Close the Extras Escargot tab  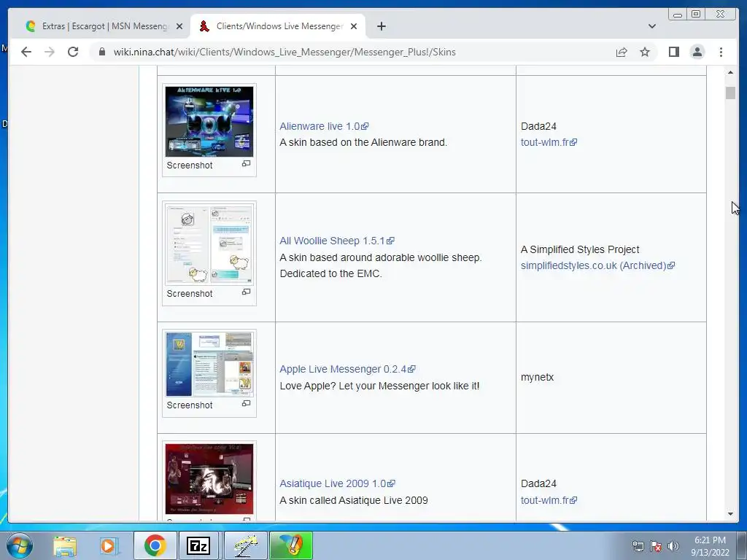click(179, 26)
